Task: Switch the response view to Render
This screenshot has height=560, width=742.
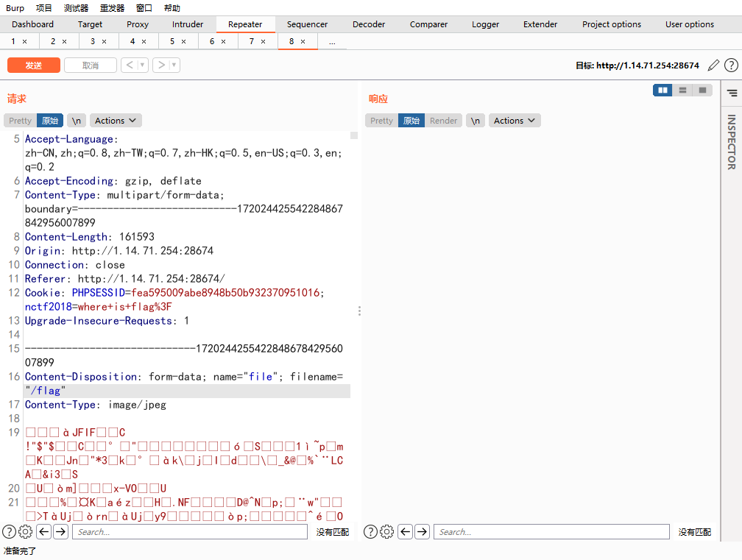Action: [x=443, y=121]
